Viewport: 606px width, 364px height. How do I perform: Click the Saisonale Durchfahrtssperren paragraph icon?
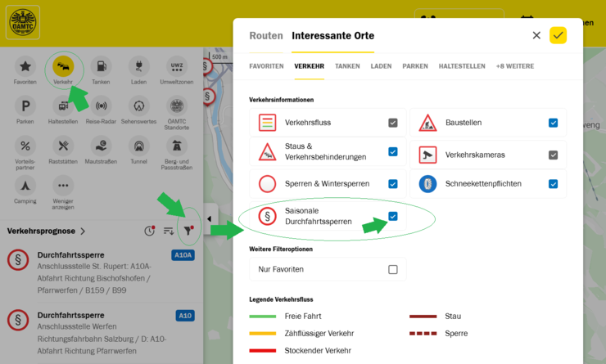(x=267, y=216)
